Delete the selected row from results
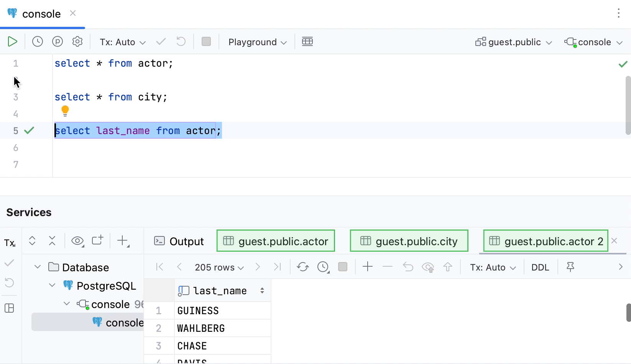 tap(387, 267)
